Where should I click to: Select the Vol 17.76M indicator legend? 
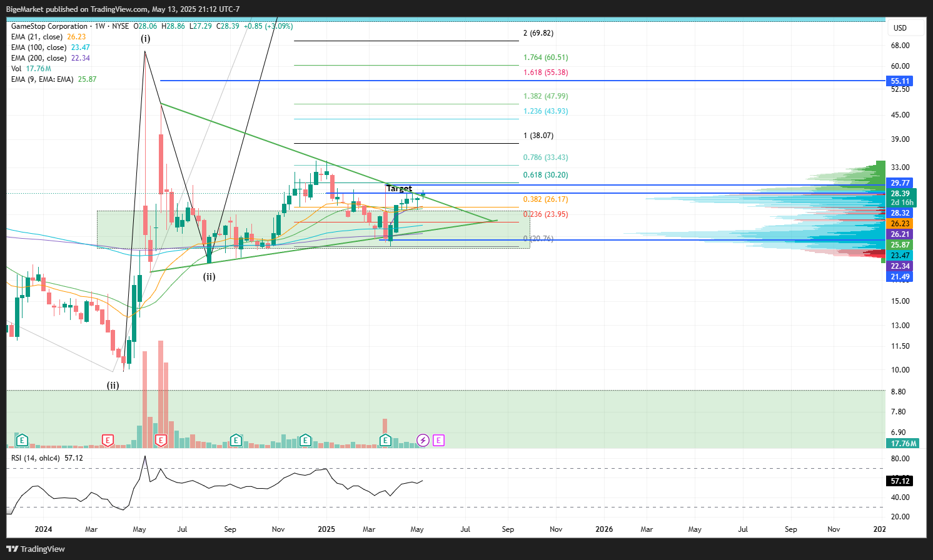(31, 69)
